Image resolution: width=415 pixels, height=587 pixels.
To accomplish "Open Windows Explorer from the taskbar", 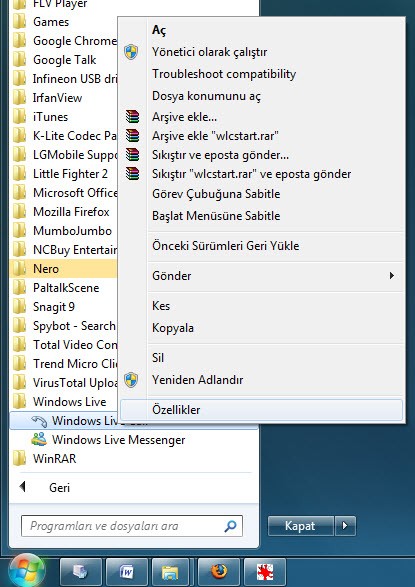I will pyautogui.click(x=170, y=572).
